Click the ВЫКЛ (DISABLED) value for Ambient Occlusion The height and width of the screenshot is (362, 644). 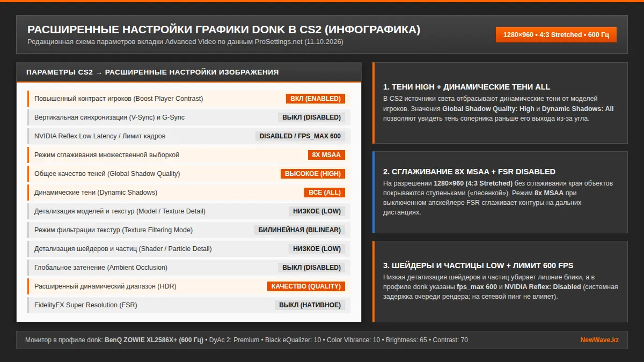coord(311,268)
